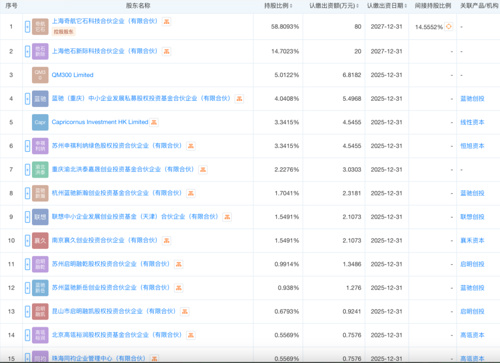Open equity structure icon for row 13
This screenshot has height=363, width=500.
[185, 311]
